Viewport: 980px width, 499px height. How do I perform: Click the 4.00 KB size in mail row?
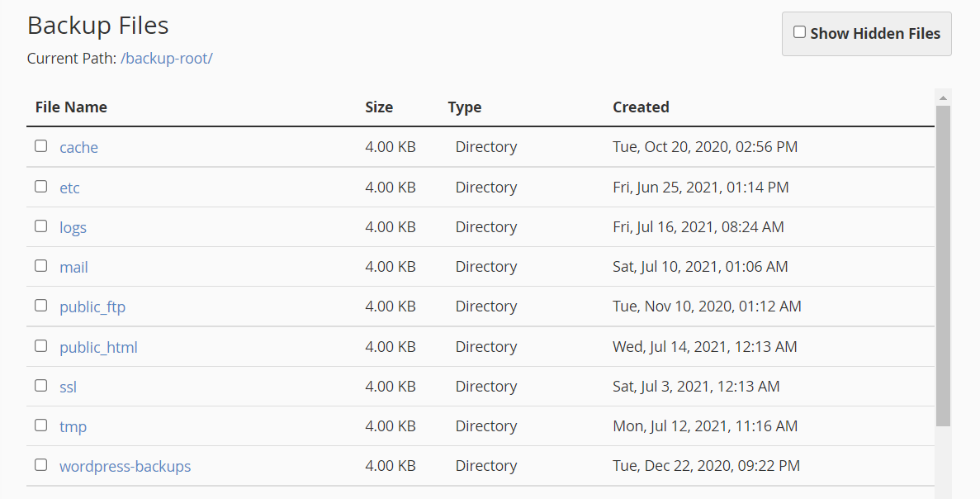[x=391, y=266]
